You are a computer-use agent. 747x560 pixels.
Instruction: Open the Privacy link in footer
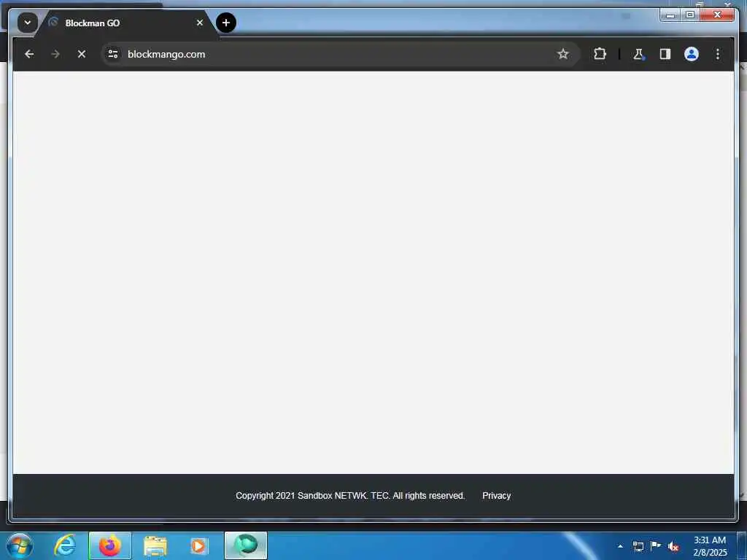click(496, 496)
